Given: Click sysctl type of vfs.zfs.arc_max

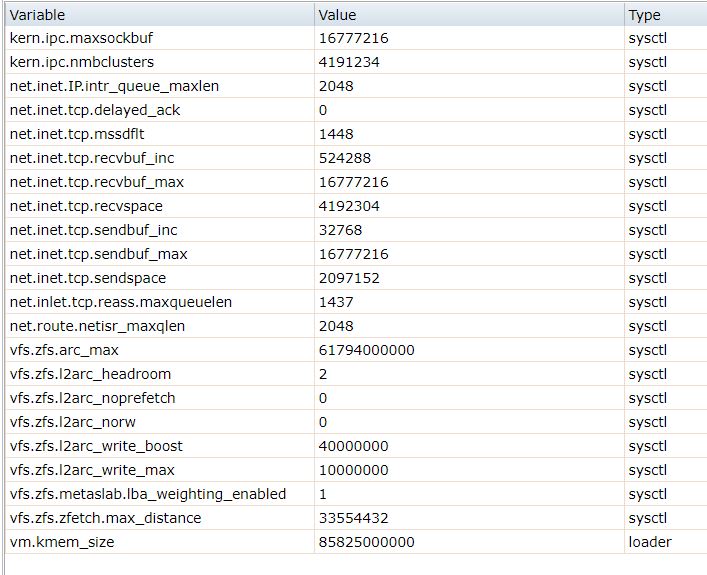Looking at the screenshot, I should tap(647, 350).
